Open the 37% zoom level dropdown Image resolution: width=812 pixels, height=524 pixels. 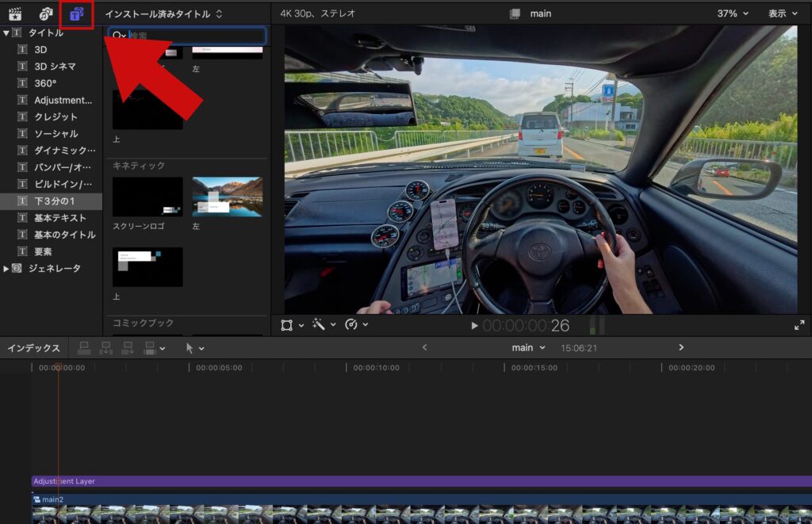733,13
